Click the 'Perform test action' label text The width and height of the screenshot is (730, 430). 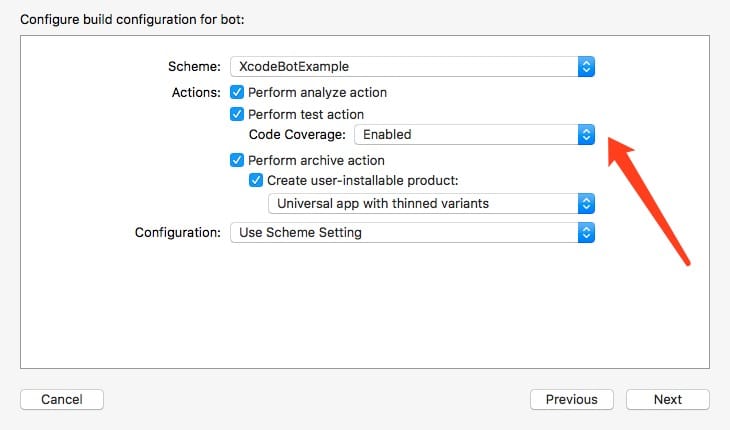pyautogui.click(x=306, y=114)
